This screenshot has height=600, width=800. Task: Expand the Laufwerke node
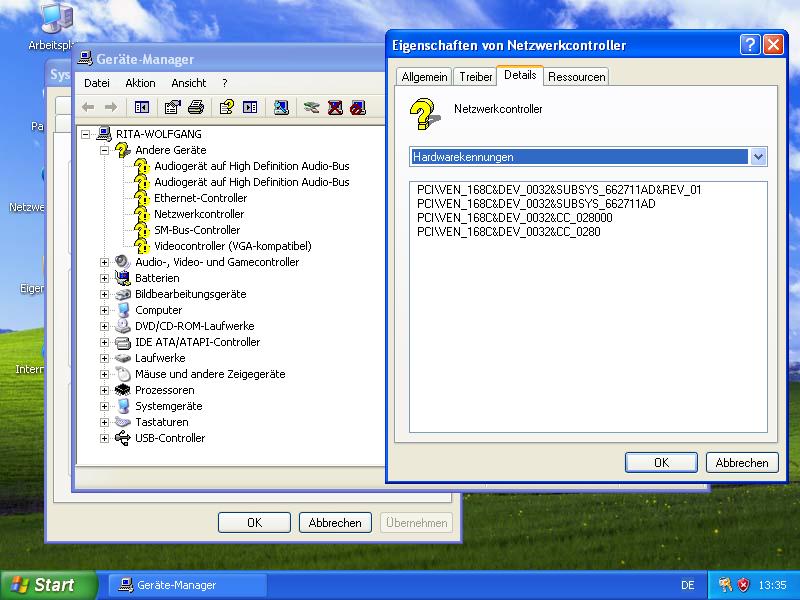[x=105, y=358]
